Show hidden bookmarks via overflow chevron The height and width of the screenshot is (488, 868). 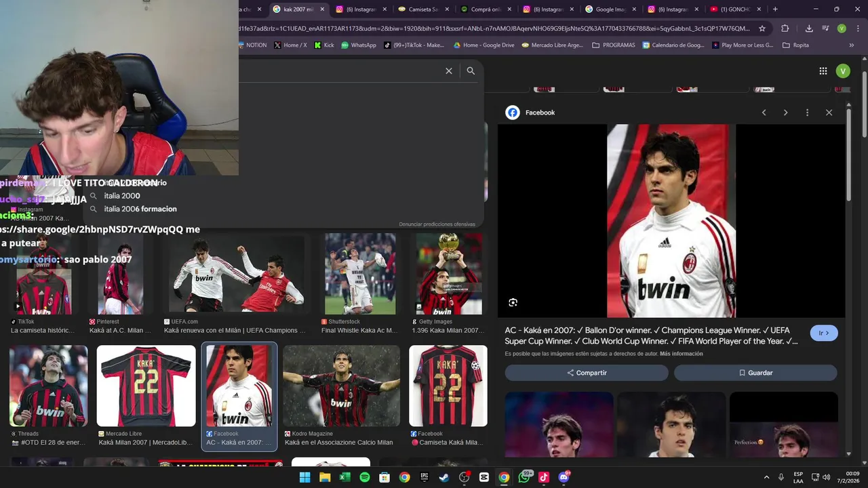[852, 45]
